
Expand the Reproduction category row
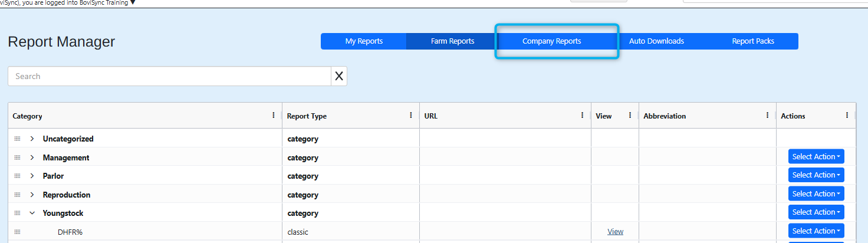32,195
